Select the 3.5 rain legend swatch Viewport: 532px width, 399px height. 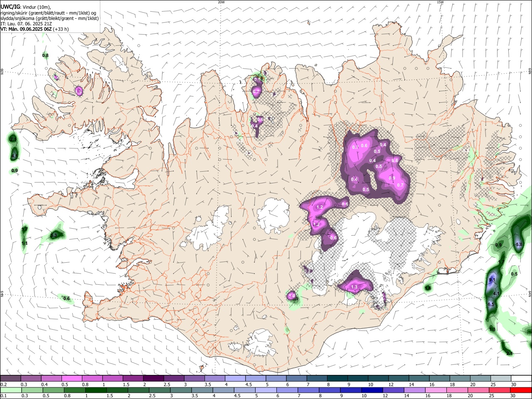tap(202, 390)
